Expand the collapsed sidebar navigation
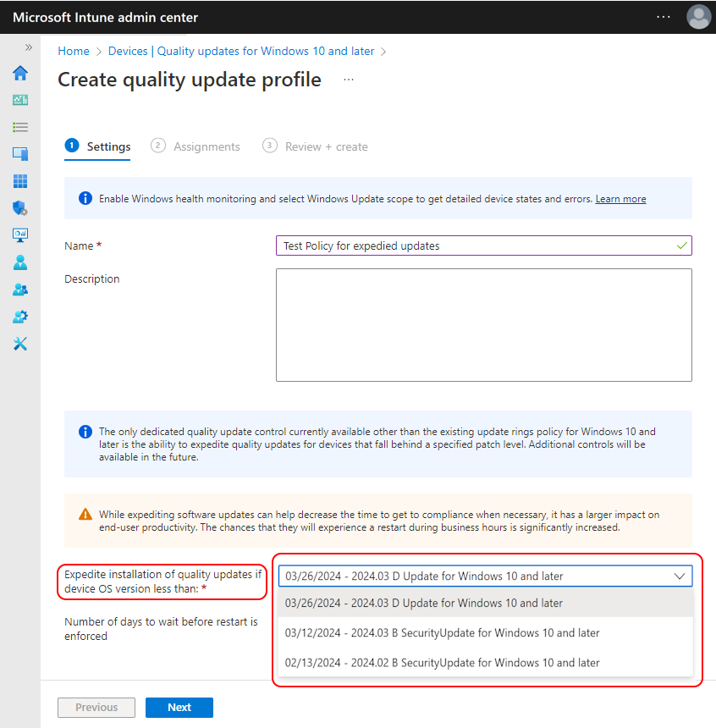 (28, 47)
